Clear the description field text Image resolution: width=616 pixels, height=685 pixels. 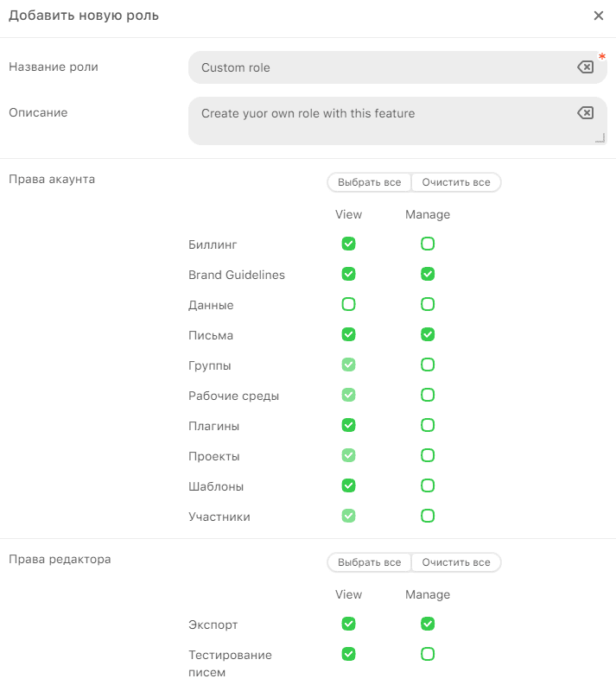point(585,113)
